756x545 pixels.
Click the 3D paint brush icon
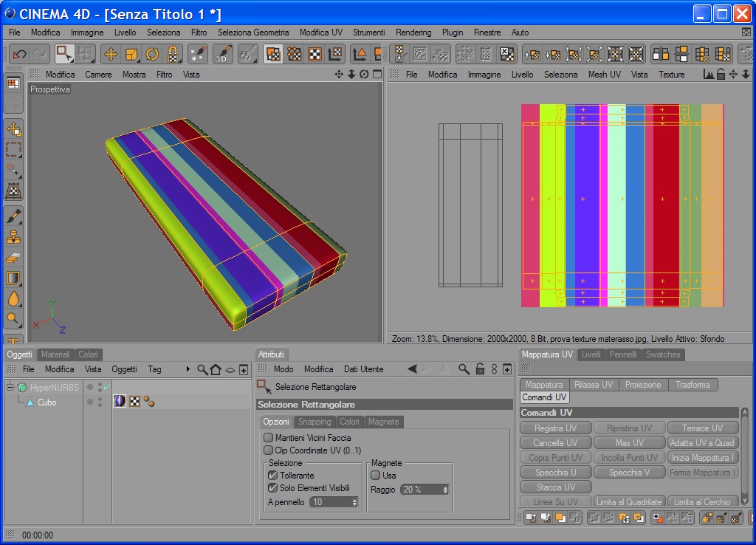223,54
